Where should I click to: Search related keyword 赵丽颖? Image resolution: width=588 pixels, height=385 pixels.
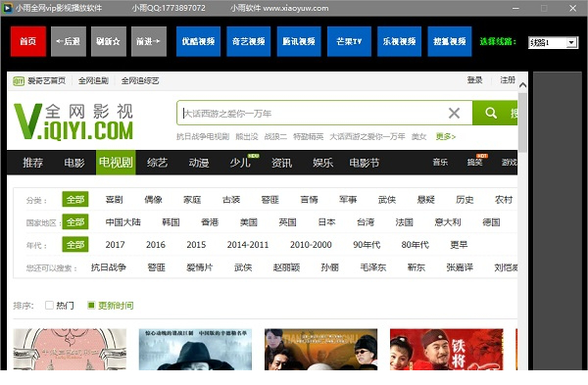286,267
